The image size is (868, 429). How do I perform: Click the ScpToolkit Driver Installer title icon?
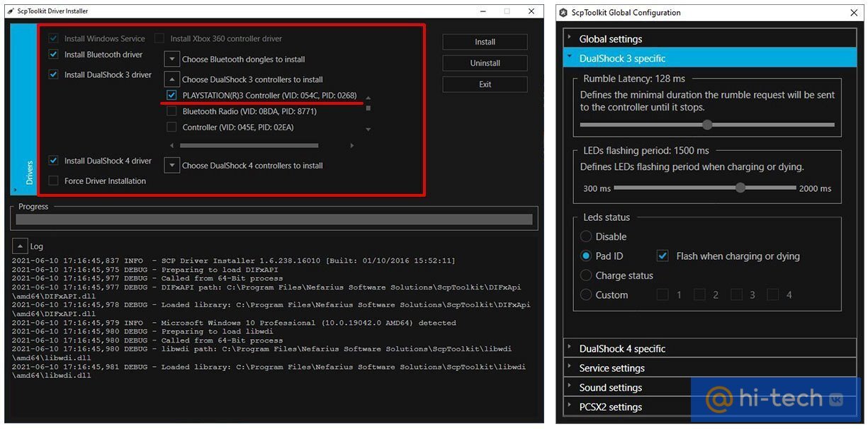point(11,11)
